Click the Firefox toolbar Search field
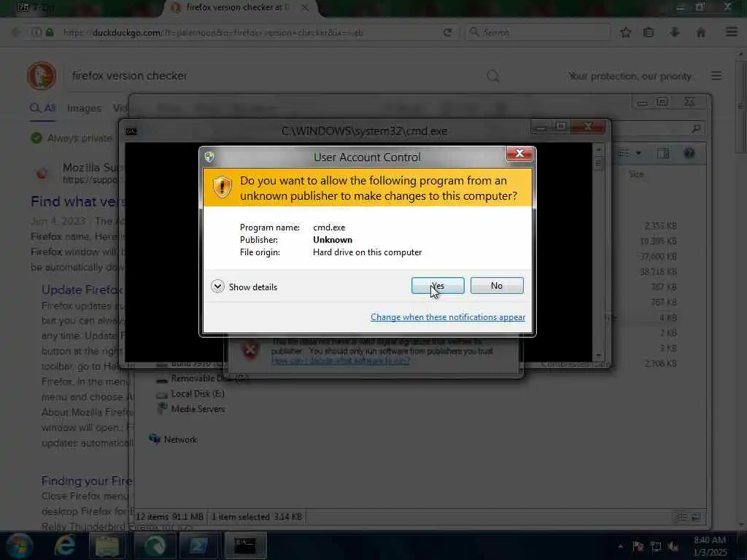The width and height of the screenshot is (747, 560). pyautogui.click(x=538, y=32)
